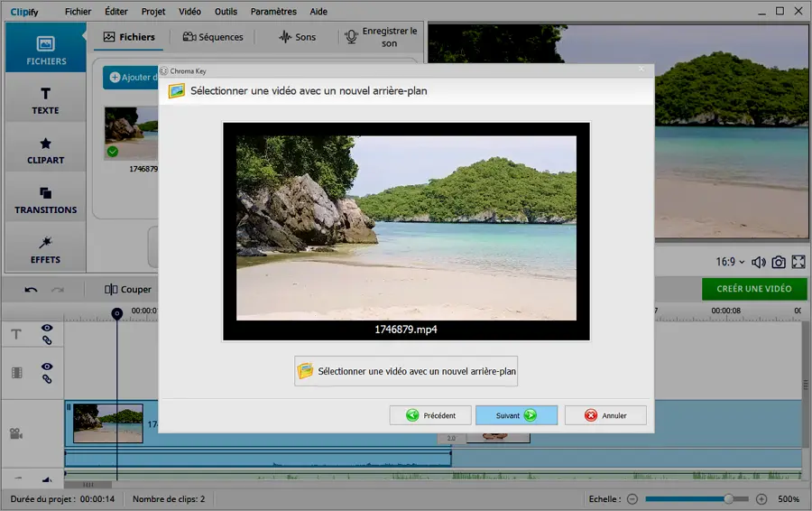Maximize the Clipify window
The image size is (812, 511).
click(x=780, y=11)
